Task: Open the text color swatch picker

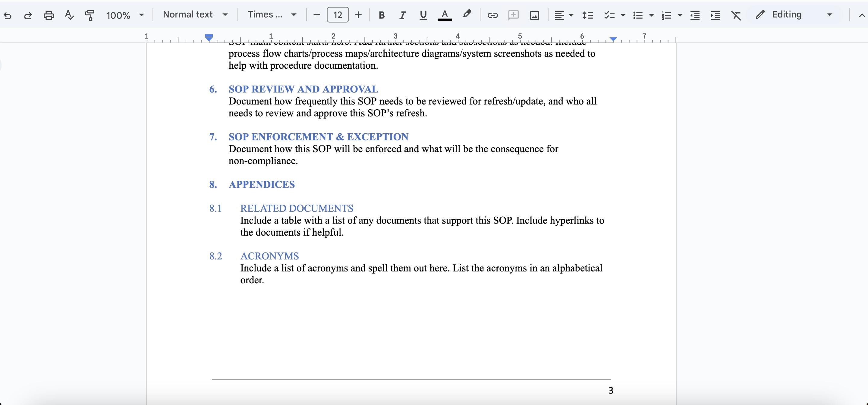Action: [445, 15]
